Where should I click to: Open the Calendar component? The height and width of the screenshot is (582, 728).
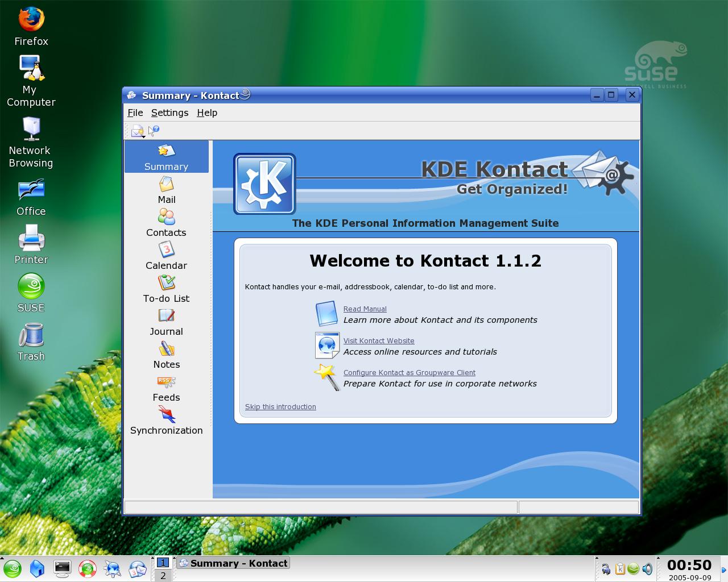pyautogui.click(x=166, y=256)
